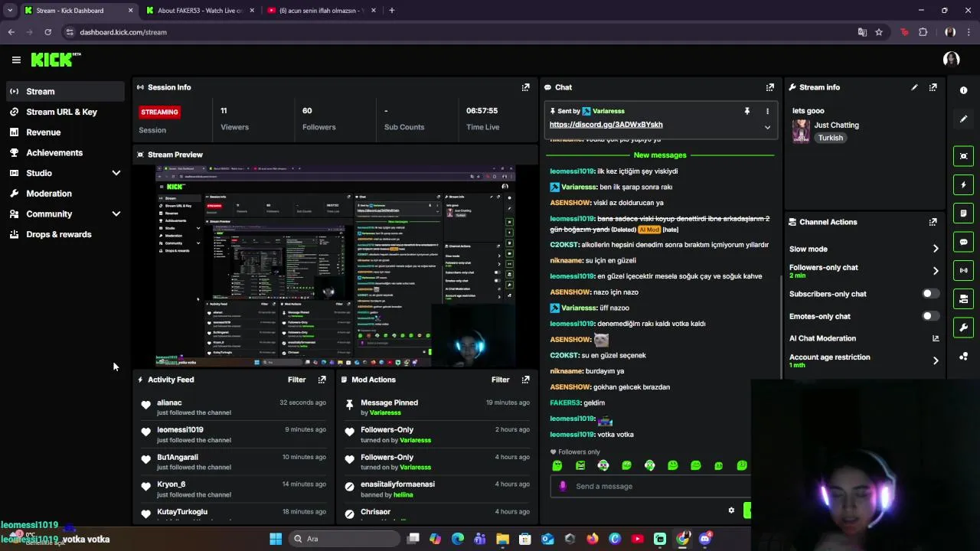Open Achievements in the sidebar
This screenshot has width=980, height=551.
tap(65, 153)
